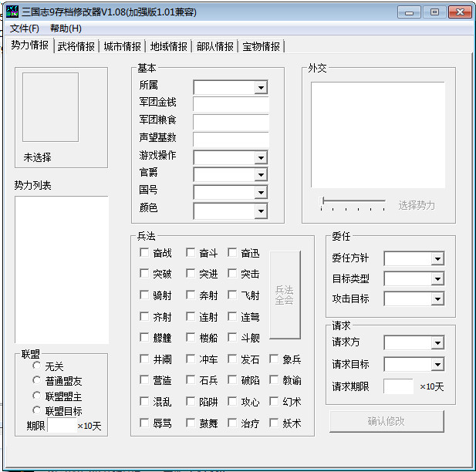Click the 军团粮食 input field

point(231,123)
